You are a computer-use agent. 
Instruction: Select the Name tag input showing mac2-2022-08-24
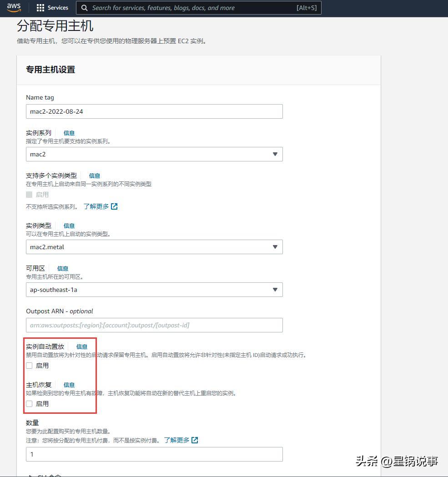pyautogui.click(x=154, y=111)
